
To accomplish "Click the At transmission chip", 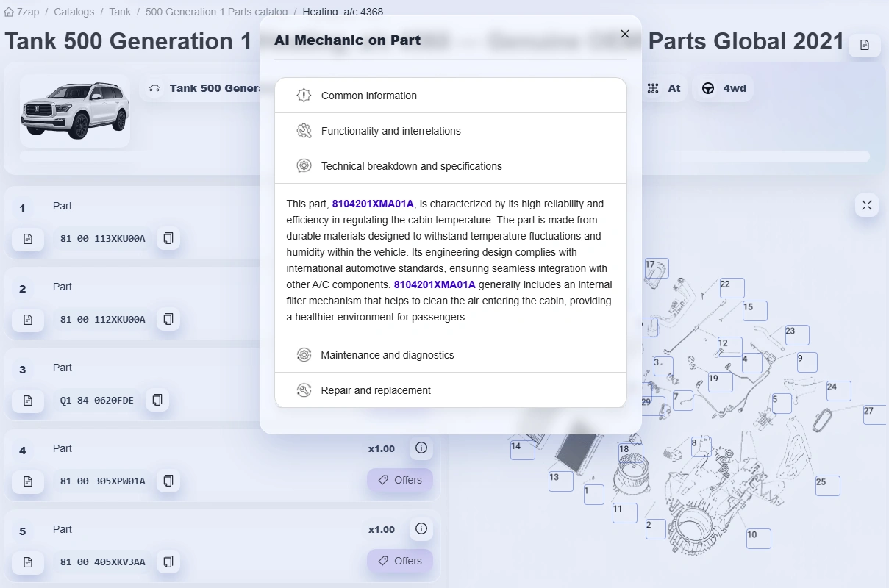I will pyautogui.click(x=664, y=88).
